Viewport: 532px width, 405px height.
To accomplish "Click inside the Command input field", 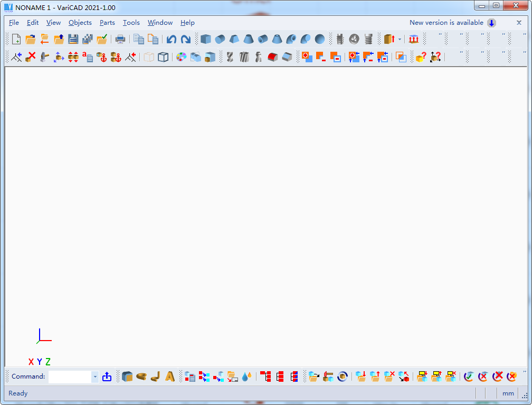I will pos(70,376).
